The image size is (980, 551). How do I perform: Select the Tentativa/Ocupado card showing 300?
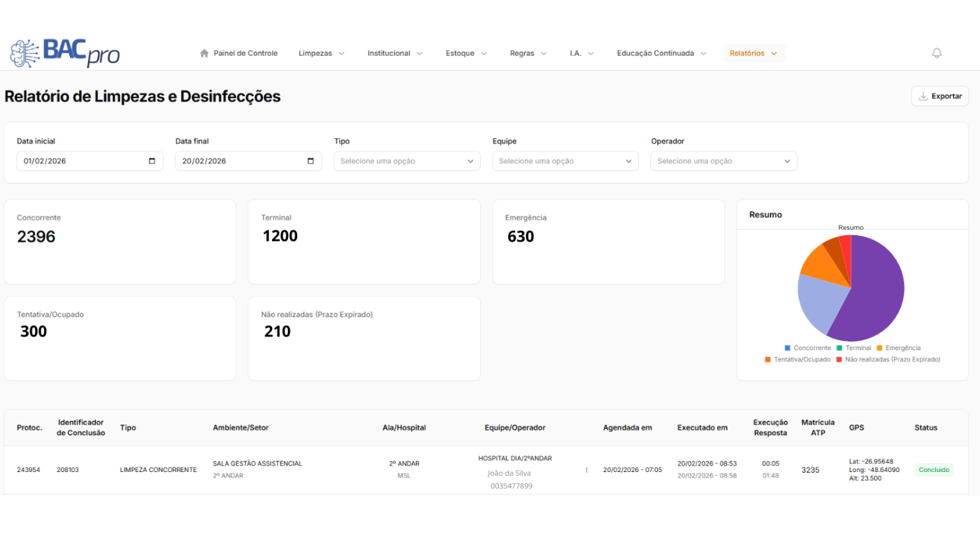click(x=120, y=338)
